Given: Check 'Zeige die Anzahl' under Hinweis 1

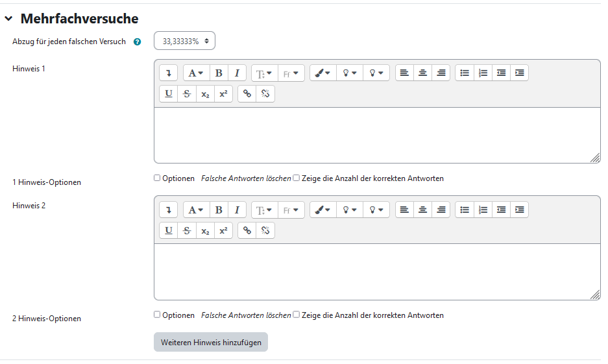Looking at the screenshot, I should [x=296, y=178].
